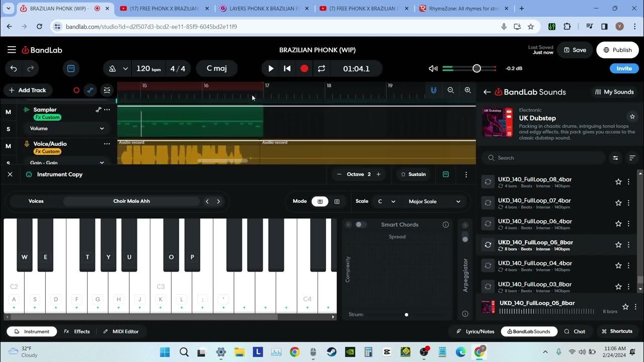Open instrument panel more options
The height and width of the screenshot is (362, 644).
pyautogui.click(x=466, y=174)
